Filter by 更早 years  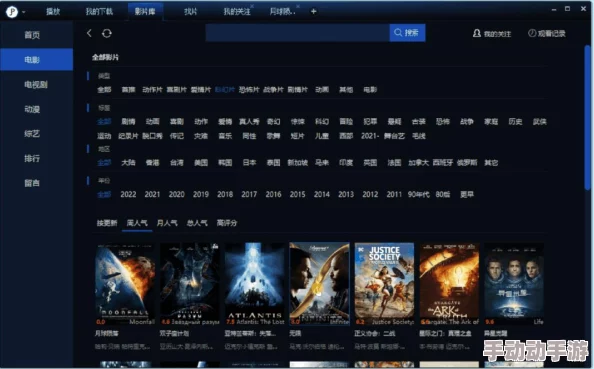(467, 194)
